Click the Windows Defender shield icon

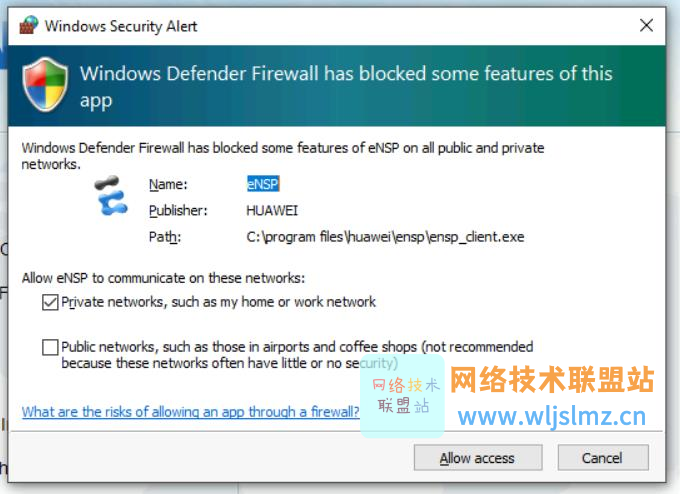coord(46,85)
